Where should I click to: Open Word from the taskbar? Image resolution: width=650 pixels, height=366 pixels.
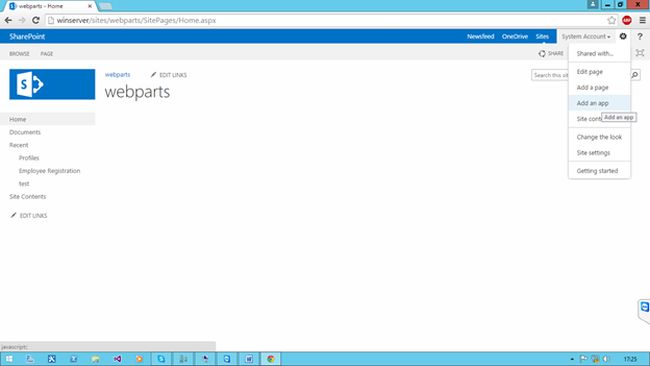coord(249,359)
